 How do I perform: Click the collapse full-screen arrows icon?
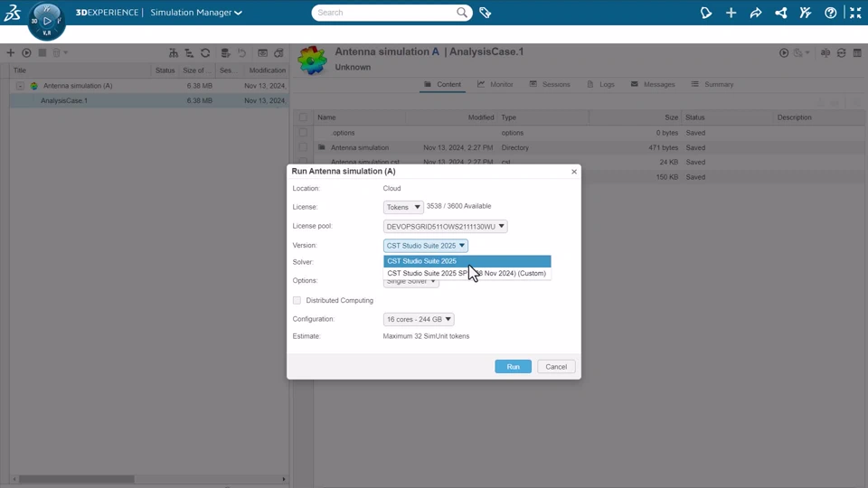pos(855,12)
